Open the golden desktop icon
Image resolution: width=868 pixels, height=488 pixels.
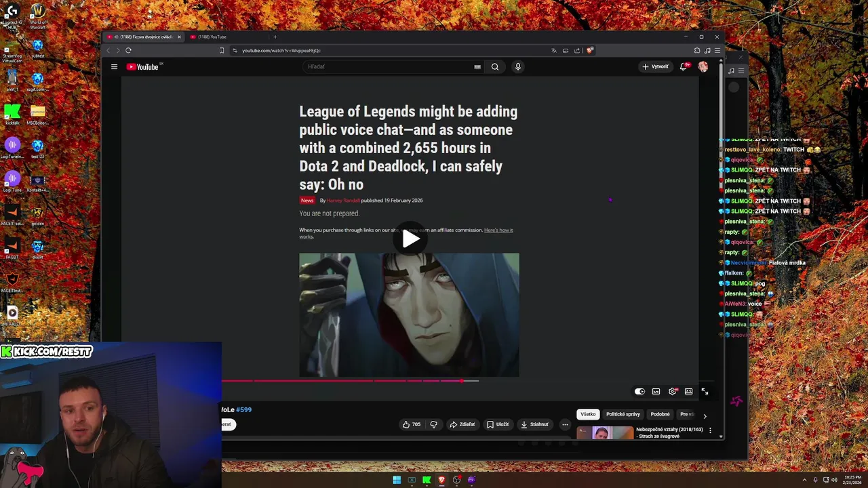point(38,214)
